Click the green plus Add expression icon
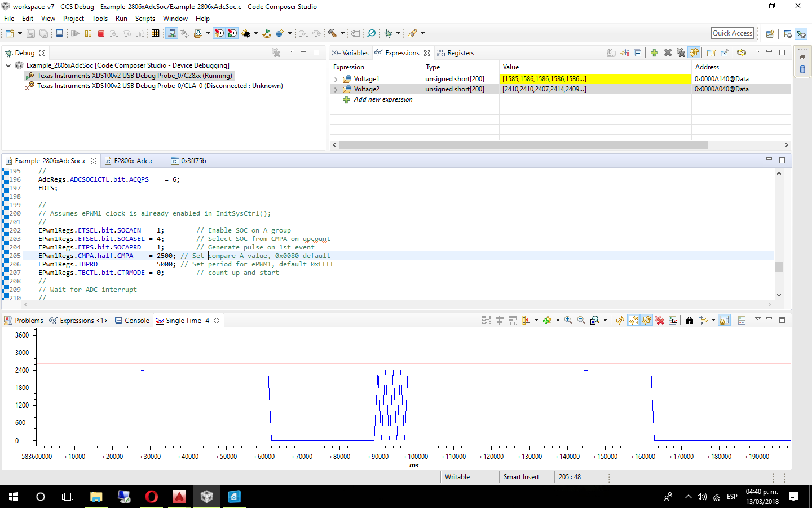 pos(654,53)
